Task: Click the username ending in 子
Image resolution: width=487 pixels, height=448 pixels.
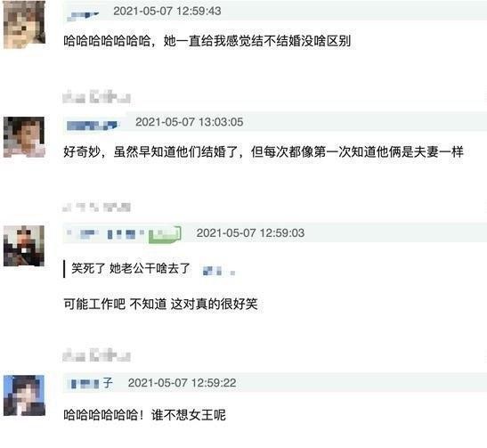Action: [x=91, y=383]
